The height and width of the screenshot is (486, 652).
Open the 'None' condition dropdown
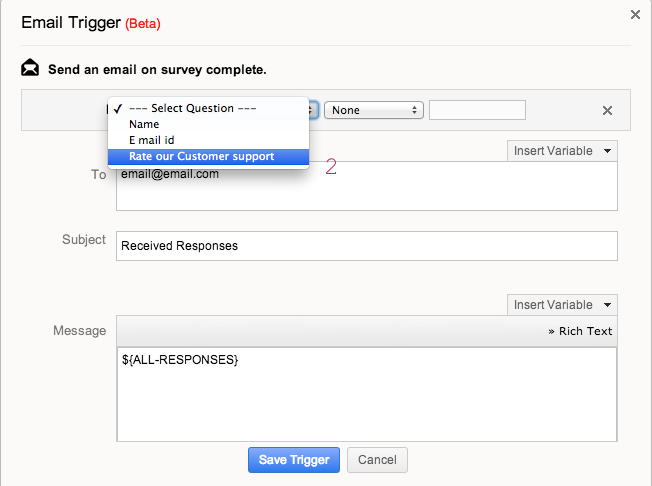click(x=375, y=110)
